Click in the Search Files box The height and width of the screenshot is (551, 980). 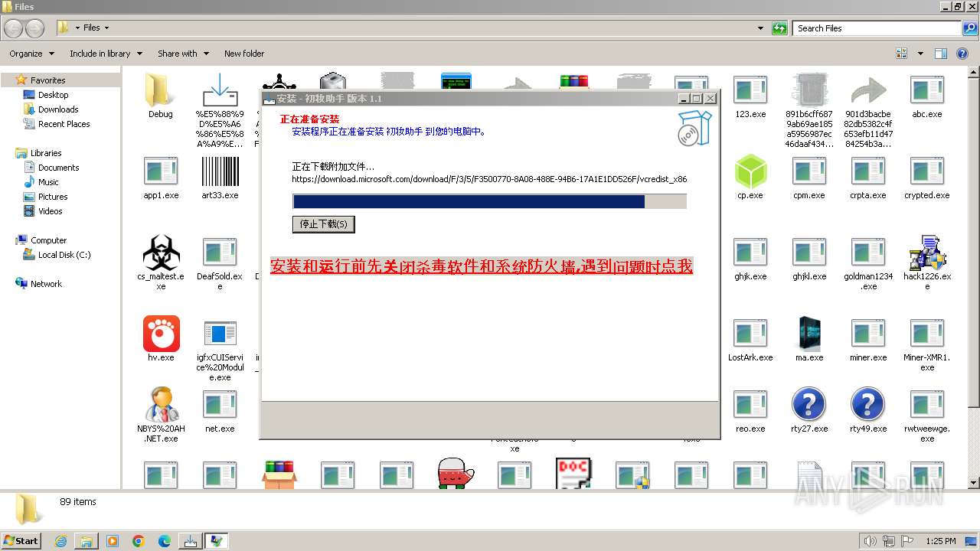(x=877, y=28)
